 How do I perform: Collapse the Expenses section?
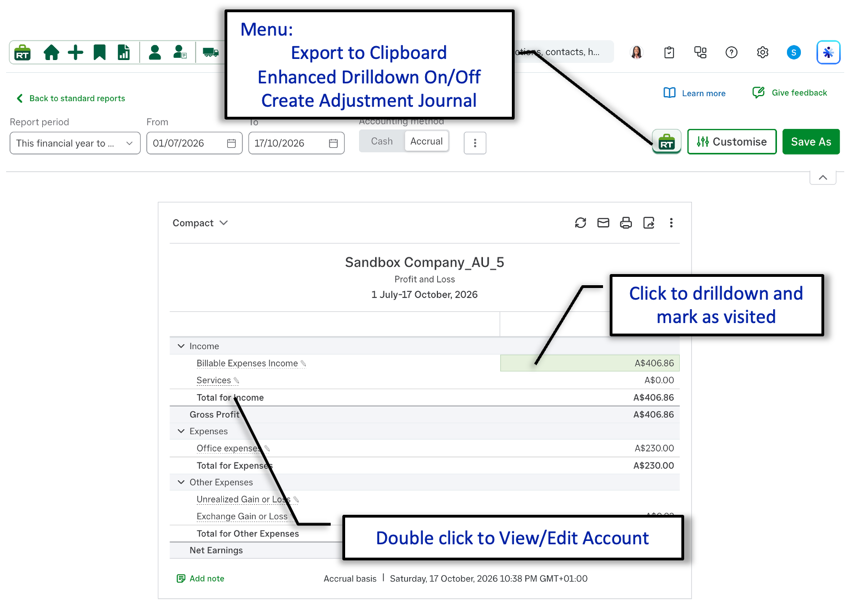[x=181, y=431]
